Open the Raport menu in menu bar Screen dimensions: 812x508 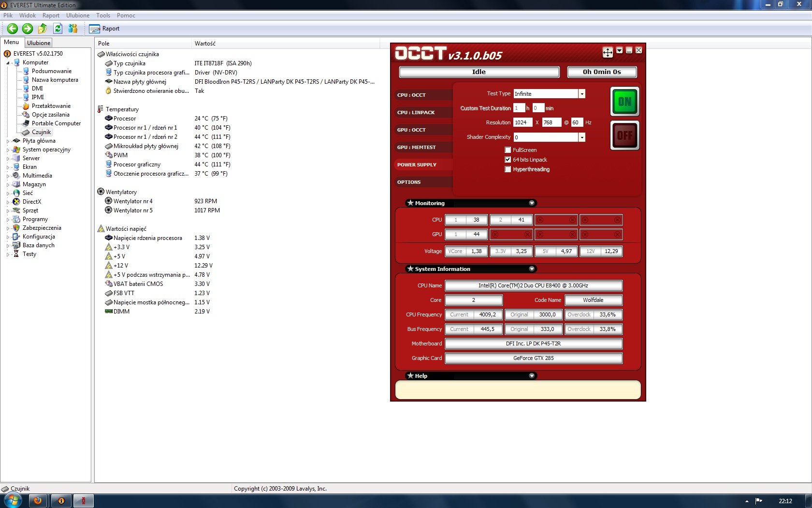(51, 15)
